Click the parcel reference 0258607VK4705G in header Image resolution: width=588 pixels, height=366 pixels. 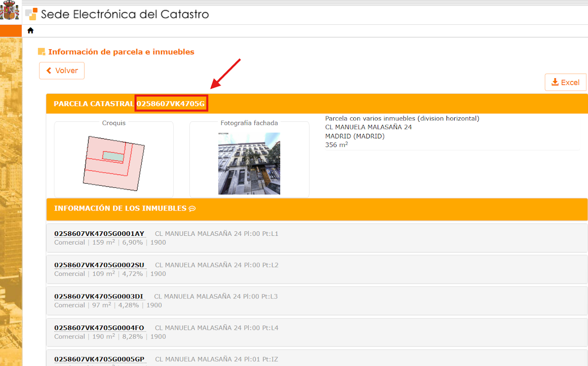(171, 104)
